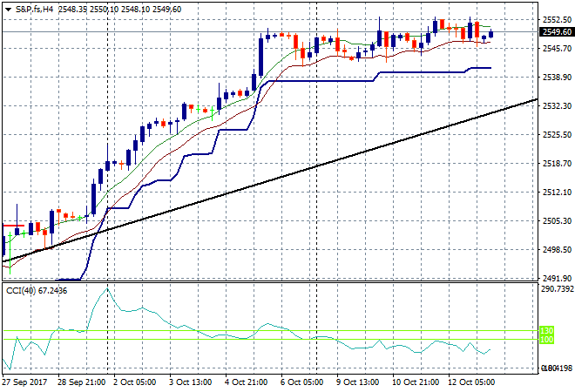This screenshot has height=392, width=575.
Task: Click the green 130 level label
Action: click(x=546, y=331)
